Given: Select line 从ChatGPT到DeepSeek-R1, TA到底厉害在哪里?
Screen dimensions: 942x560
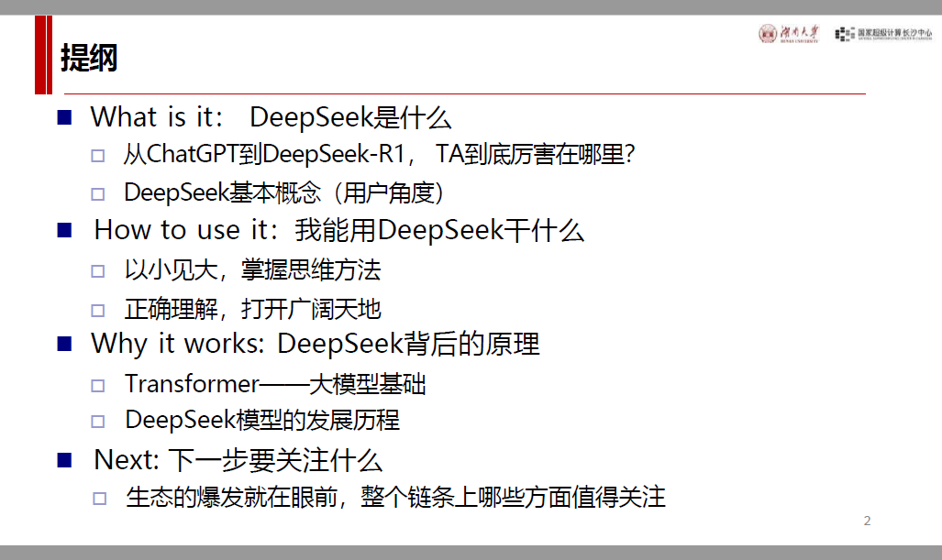Looking at the screenshot, I should (379, 154).
